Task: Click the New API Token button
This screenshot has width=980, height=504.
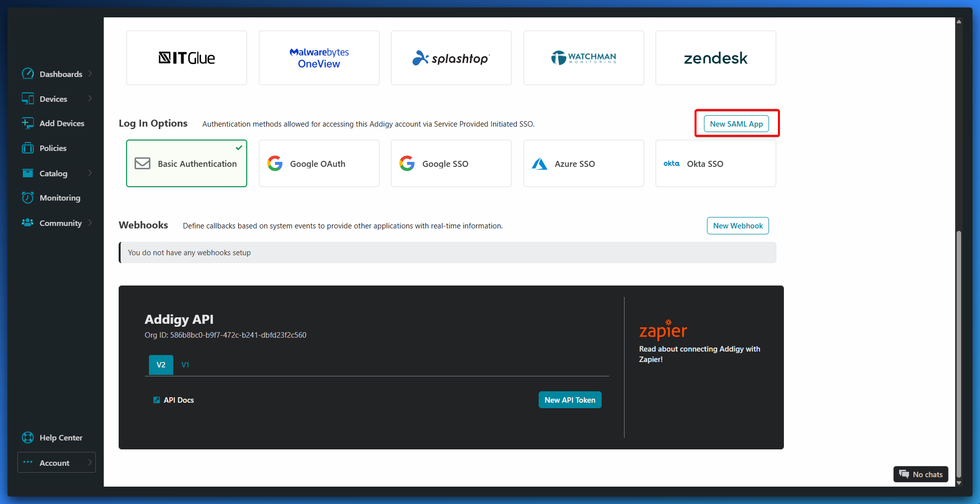Action: click(x=570, y=400)
